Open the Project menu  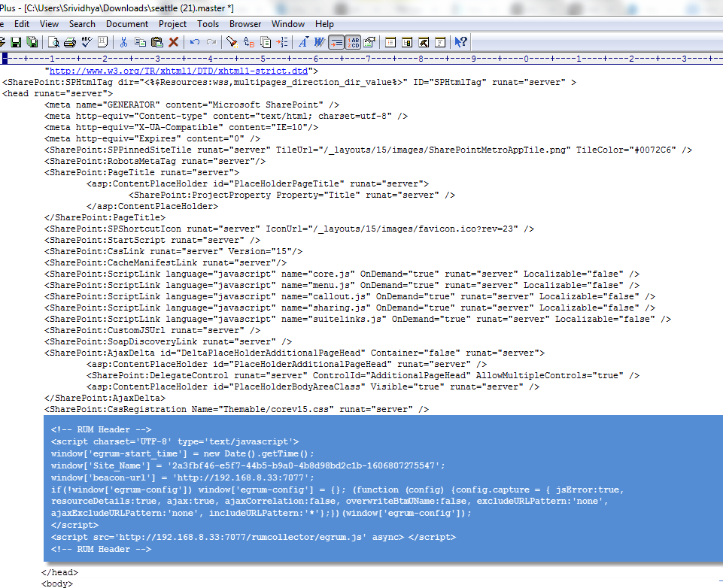172,24
